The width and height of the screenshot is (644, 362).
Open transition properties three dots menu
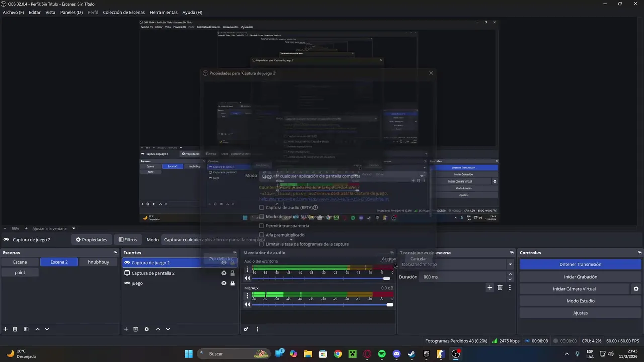(510, 287)
